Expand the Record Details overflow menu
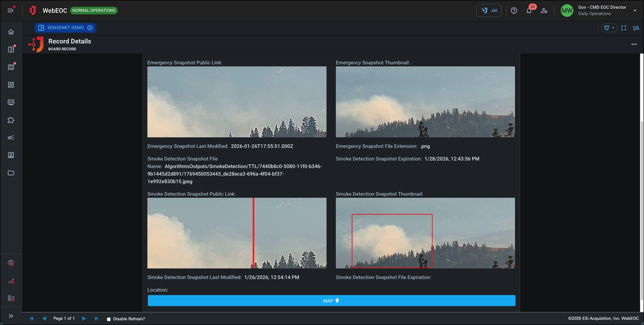 (x=634, y=44)
